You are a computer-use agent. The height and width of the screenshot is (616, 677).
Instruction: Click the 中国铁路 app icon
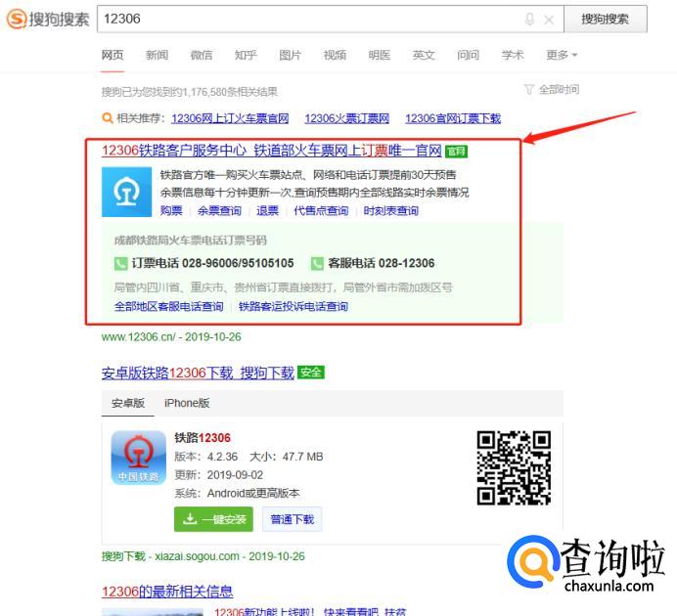(x=138, y=458)
